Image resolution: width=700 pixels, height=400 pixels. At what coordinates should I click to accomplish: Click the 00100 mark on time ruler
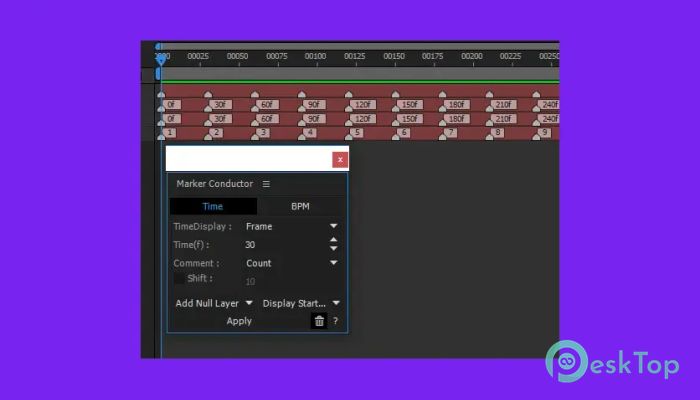[315, 57]
